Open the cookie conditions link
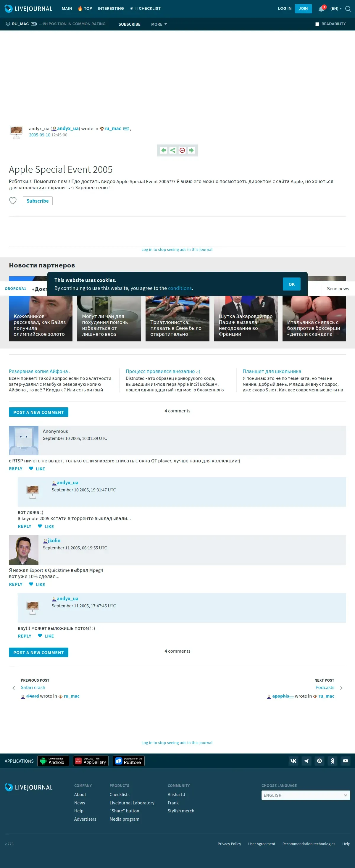 click(x=180, y=288)
